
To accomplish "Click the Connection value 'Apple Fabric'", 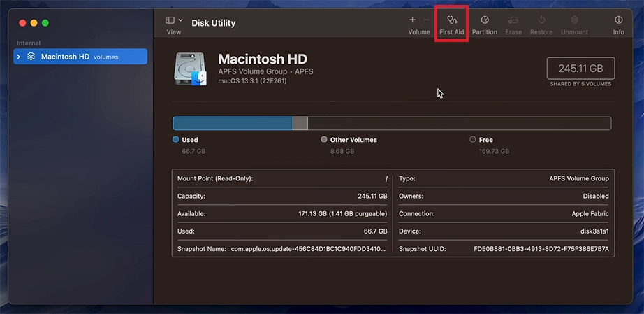I will 590,214.
